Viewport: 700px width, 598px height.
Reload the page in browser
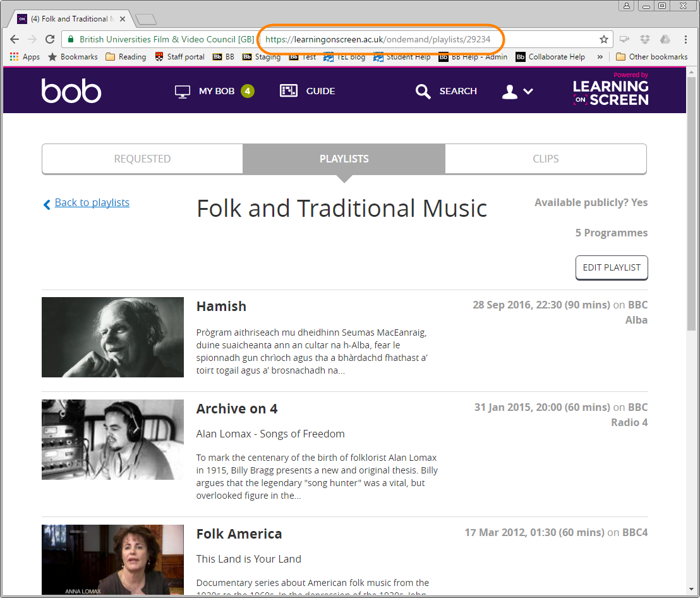(49, 39)
